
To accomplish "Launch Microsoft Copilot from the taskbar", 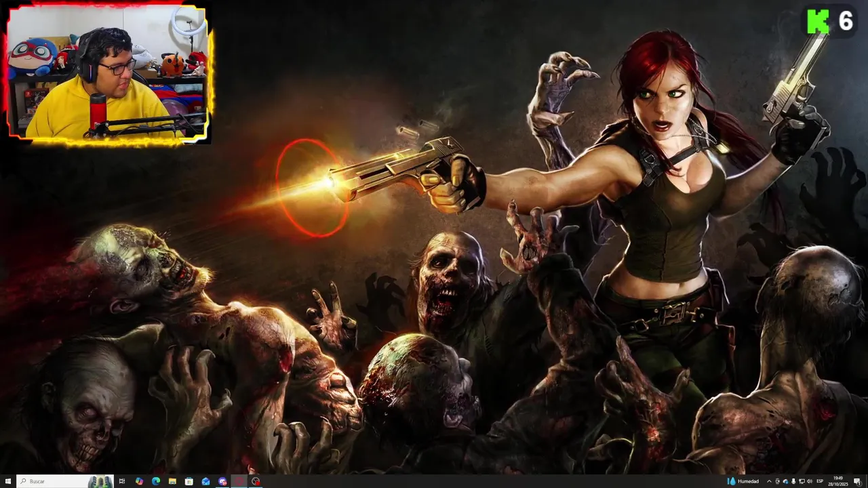I will [139, 481].
